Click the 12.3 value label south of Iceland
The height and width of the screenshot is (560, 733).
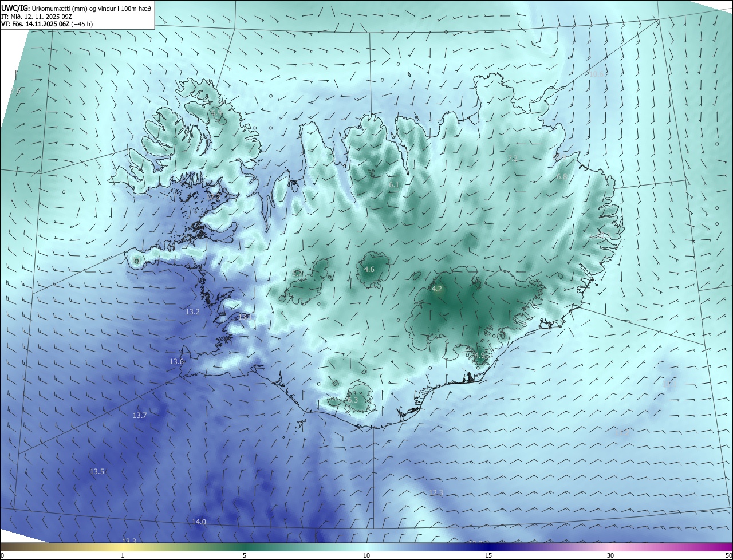click(x=436, y=492)
